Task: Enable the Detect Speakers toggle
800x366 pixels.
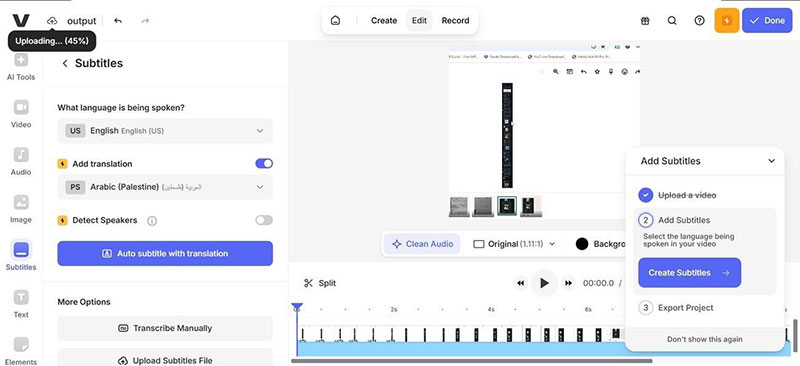Action: point(264,220)
